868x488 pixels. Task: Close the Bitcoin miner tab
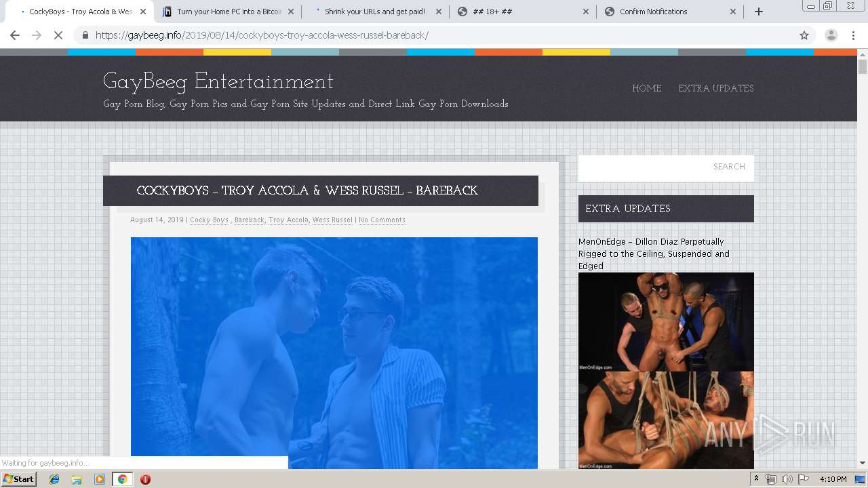coord(290,12)
